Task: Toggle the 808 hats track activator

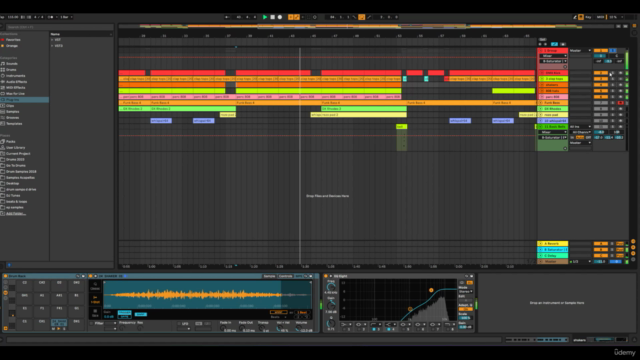Action: pos(600,91)
